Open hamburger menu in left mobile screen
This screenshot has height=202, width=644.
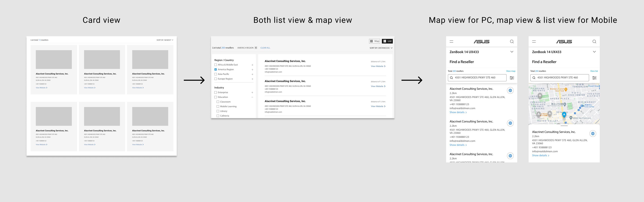[x=451, y=41]
